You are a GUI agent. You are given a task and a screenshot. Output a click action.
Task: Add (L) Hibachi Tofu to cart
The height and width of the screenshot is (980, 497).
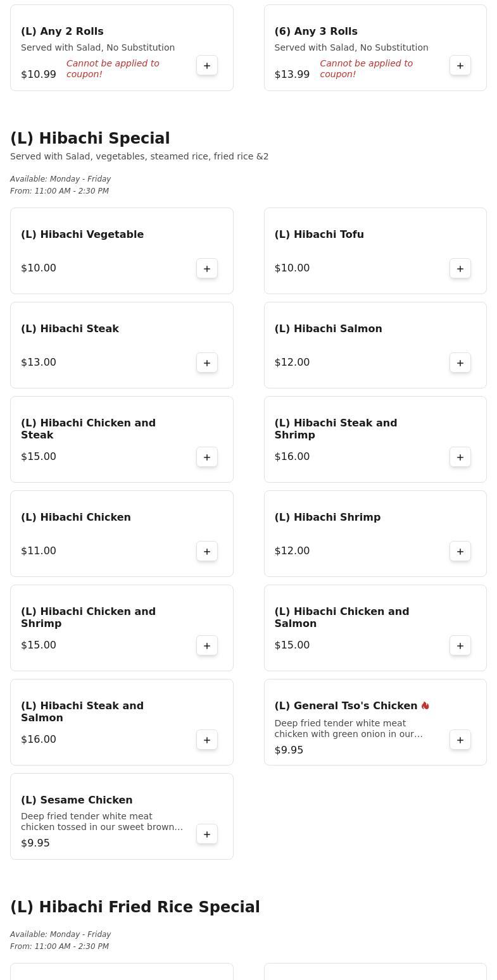[460, 269]
